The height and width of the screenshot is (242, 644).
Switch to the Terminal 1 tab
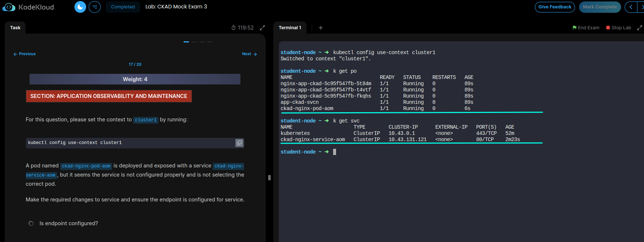[290, 28]
